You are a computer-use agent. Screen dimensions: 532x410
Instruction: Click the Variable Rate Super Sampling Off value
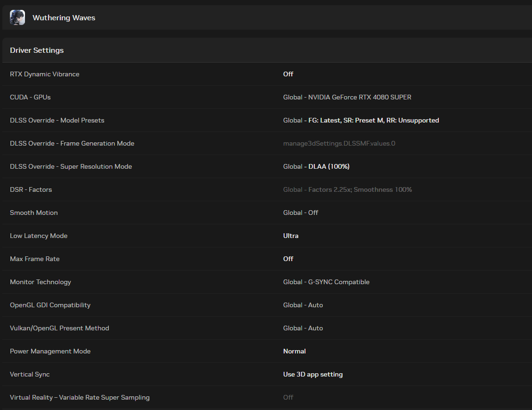tap(288, 397)
